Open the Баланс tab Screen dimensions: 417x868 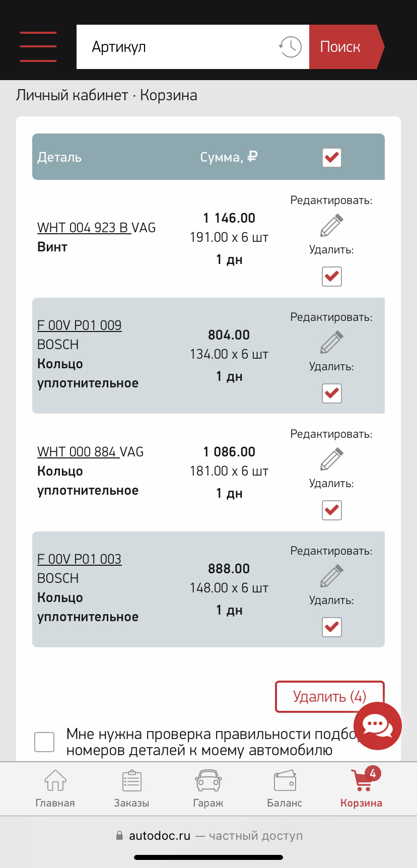(285, 789)
